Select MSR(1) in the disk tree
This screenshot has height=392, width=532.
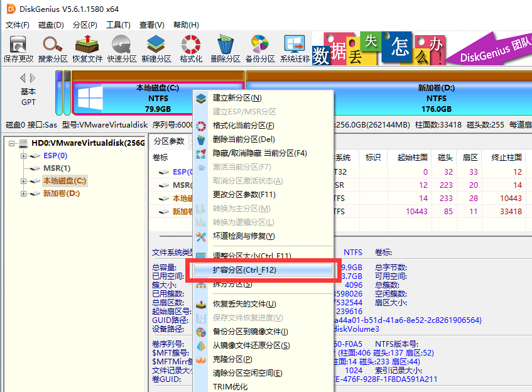57,168
